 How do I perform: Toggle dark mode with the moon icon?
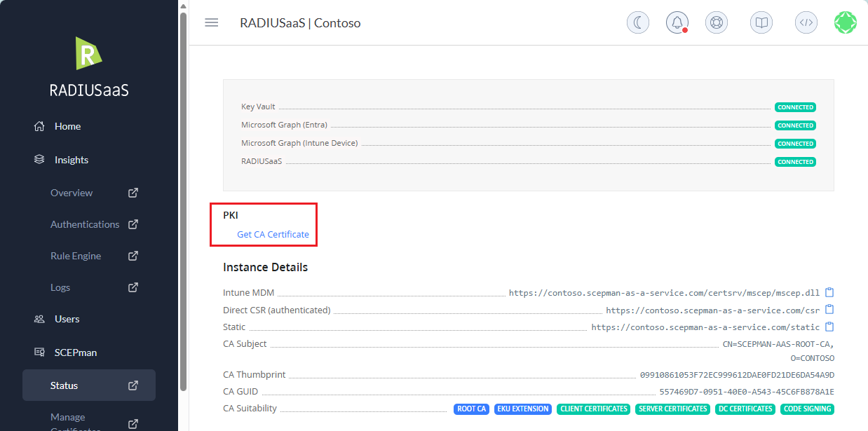coord(637,22)
